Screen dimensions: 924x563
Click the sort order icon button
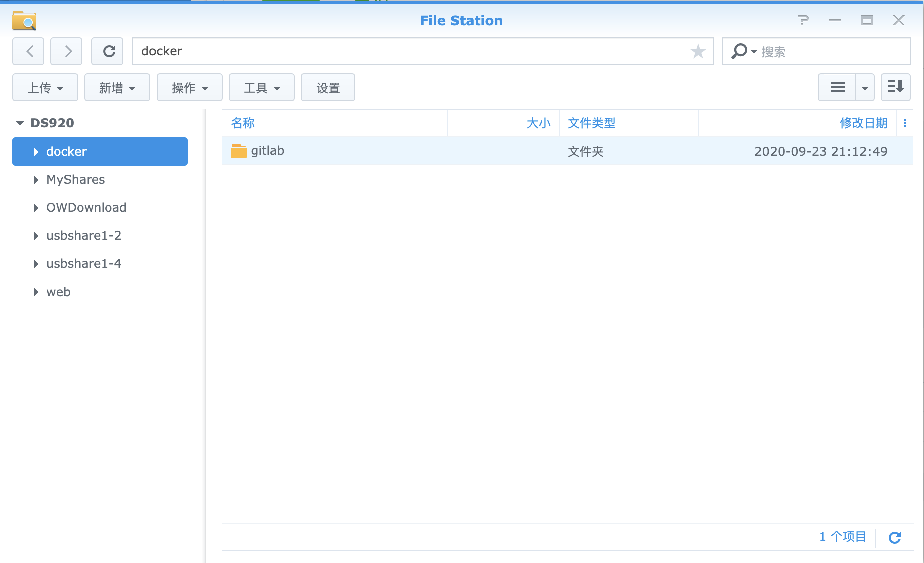pyautogui.click(x=896, y=88)
